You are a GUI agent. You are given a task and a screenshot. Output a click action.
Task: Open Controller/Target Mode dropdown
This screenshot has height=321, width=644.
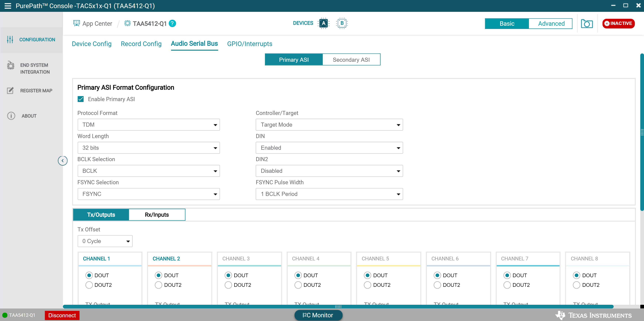point(329,125)
